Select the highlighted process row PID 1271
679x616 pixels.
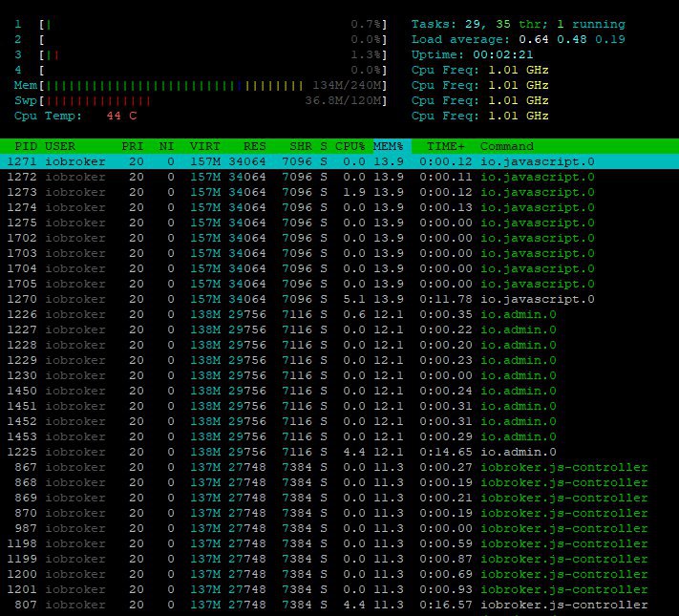[340, 161]
